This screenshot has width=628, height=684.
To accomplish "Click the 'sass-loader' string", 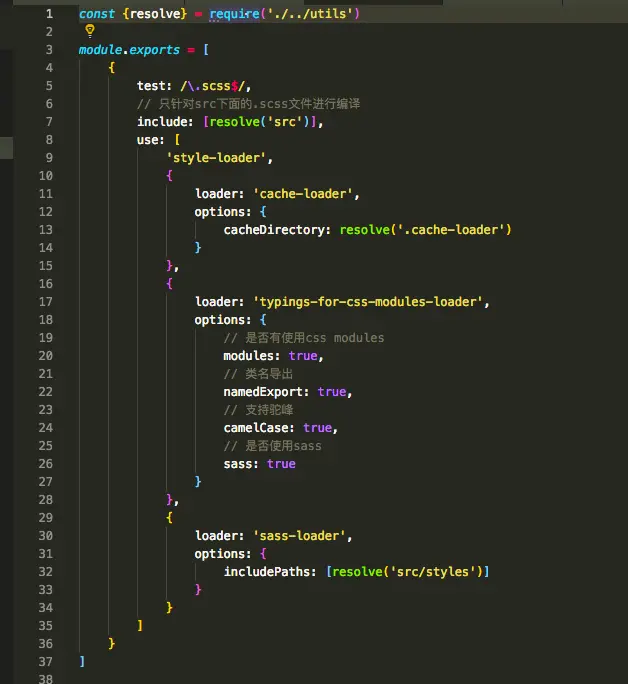I will [x=300, y=536].
